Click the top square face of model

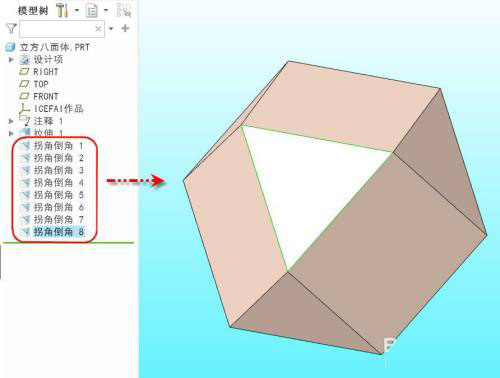[x=340, y=107]
